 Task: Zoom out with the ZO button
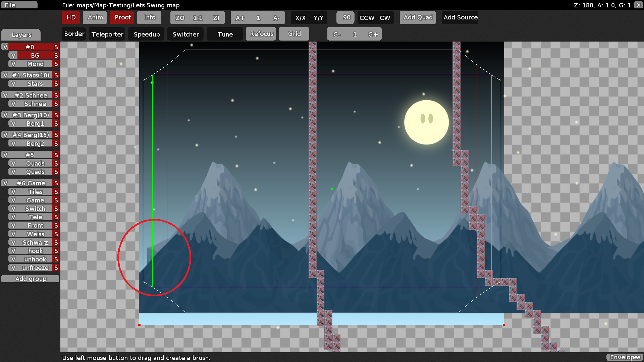(x=180, y=18)
